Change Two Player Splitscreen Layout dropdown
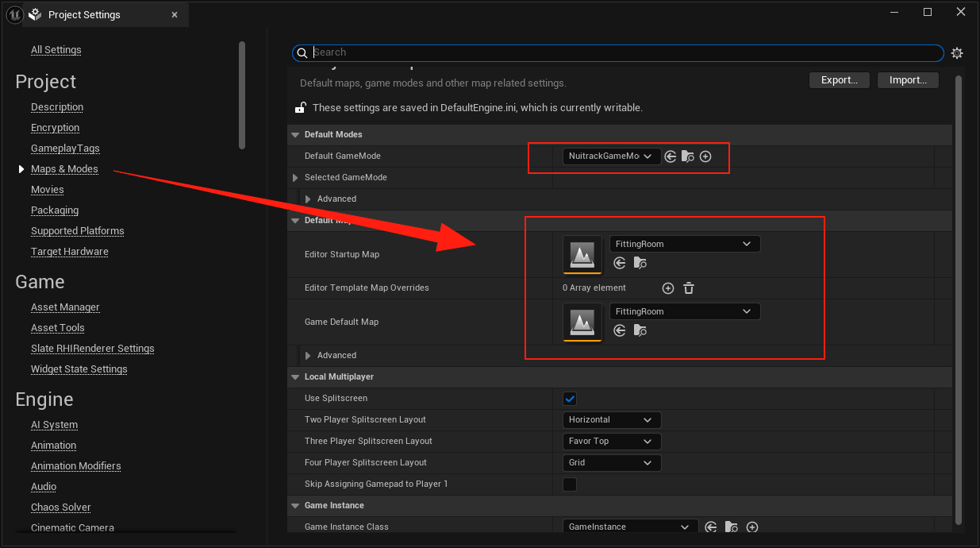The width and height of the screenshot is (980, 548). [x=612, y=419]
